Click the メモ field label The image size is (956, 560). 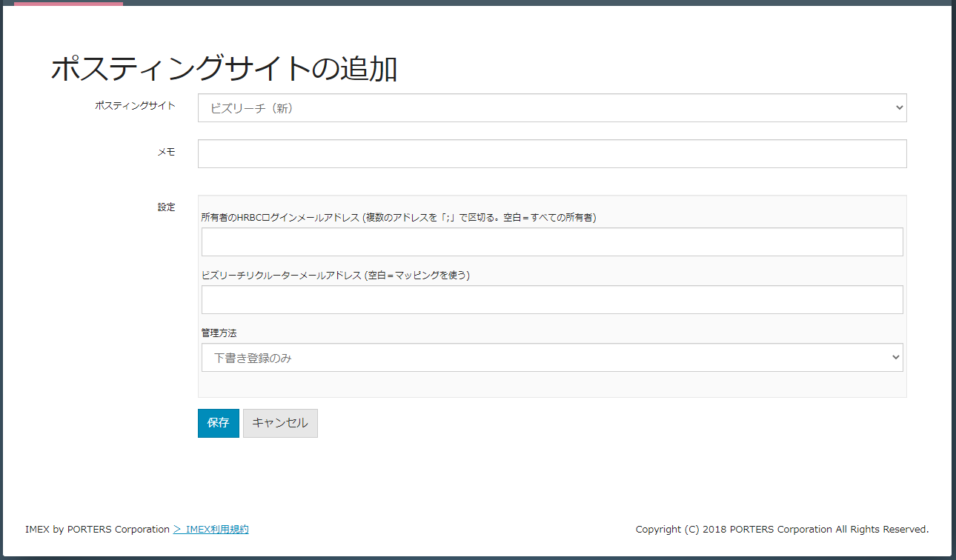(166, 152)
